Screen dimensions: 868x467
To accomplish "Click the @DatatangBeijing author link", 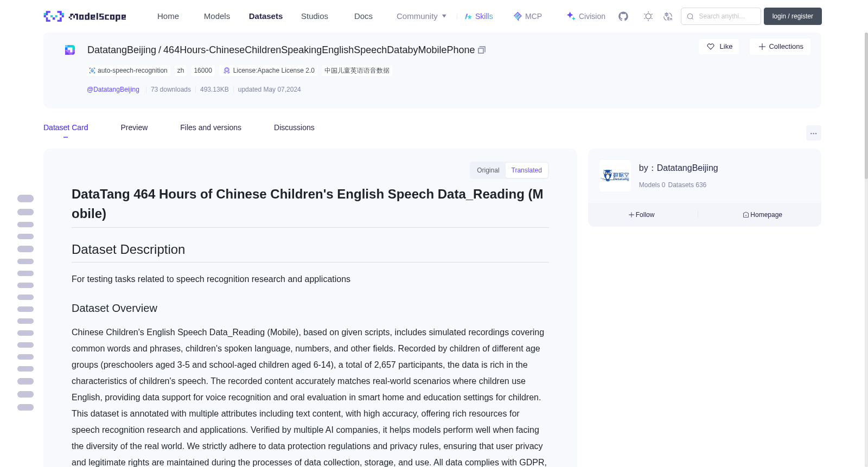I will pos(113,89).
